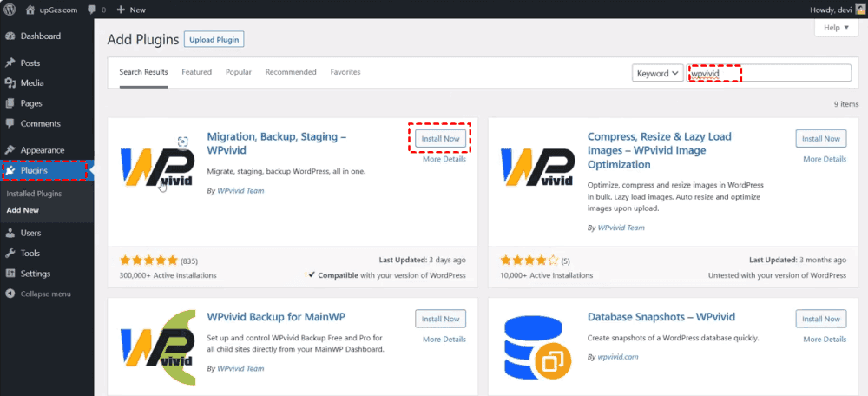Click the five-star rating of Migration plugin
The height and width of the screenshot is (396, 868).
pos(148,261)
